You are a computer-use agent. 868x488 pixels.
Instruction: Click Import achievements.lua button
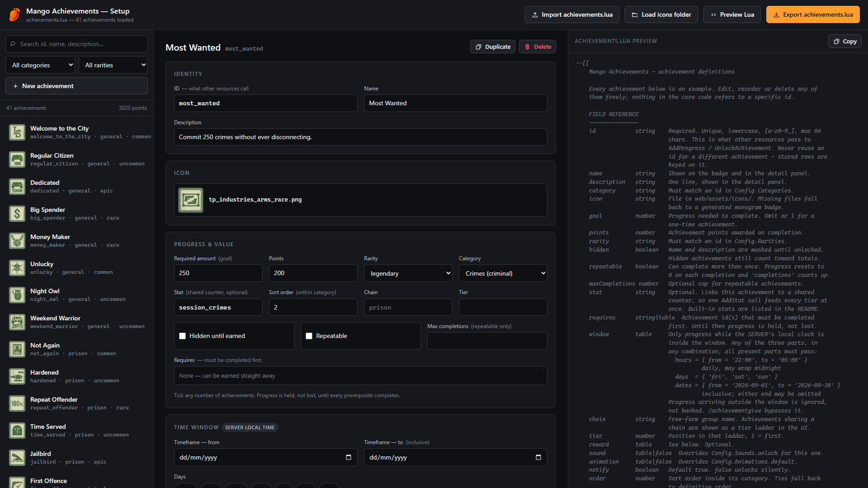(x=572, y=14)
